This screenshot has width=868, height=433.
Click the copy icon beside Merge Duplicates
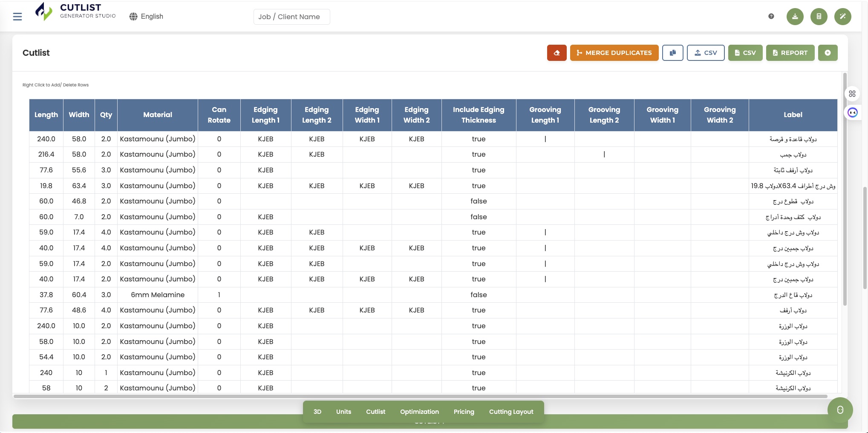[672, 53]
